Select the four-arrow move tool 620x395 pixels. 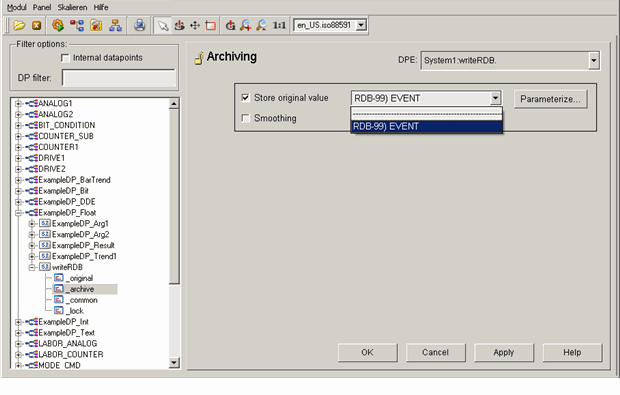(x=195, y=25)
